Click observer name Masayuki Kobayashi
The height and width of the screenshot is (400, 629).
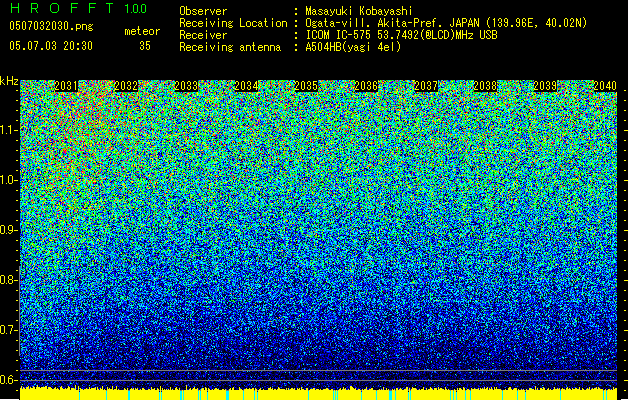tap(359, 11)
